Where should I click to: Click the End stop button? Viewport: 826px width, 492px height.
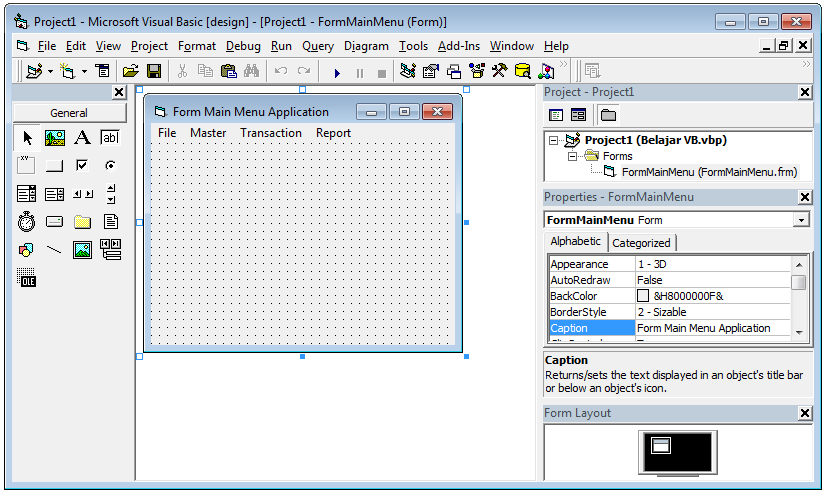(x=382, y=73)
